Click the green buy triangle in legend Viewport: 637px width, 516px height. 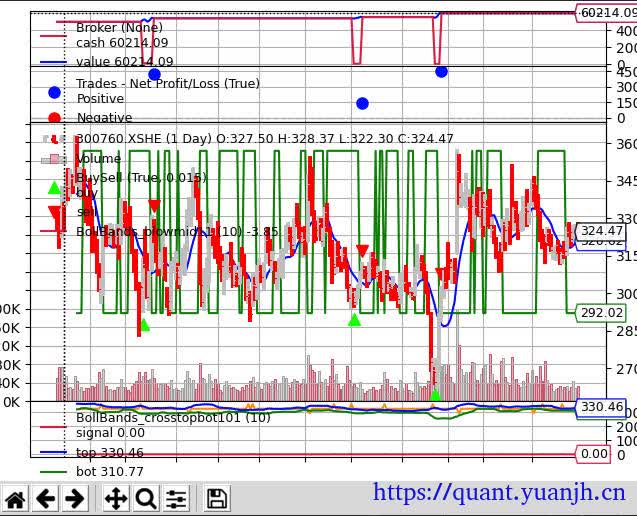[x=54, y=187]
